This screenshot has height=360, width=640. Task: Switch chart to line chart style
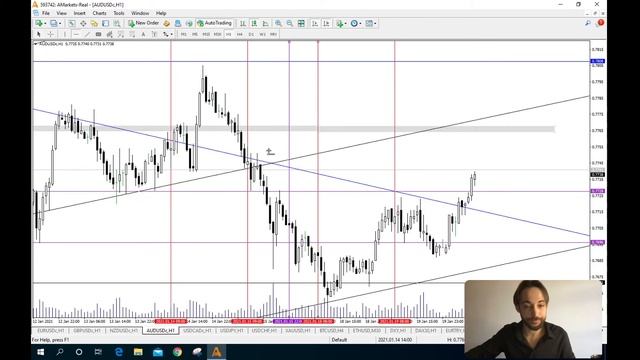click(266, 23)
